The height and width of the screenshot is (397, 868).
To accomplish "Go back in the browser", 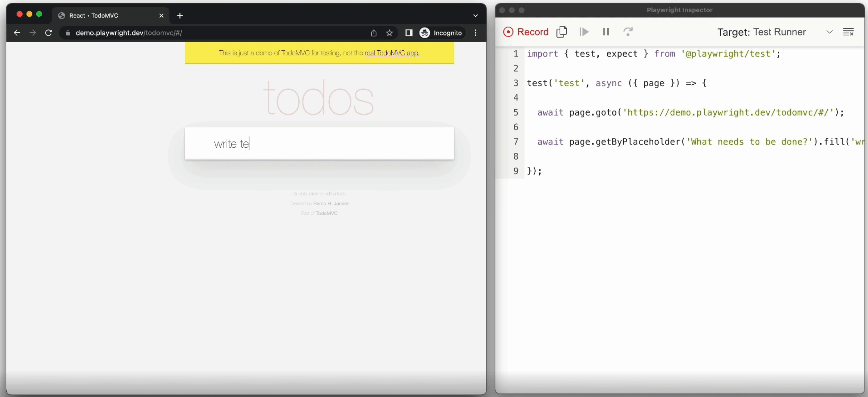I will coord(17,33).
